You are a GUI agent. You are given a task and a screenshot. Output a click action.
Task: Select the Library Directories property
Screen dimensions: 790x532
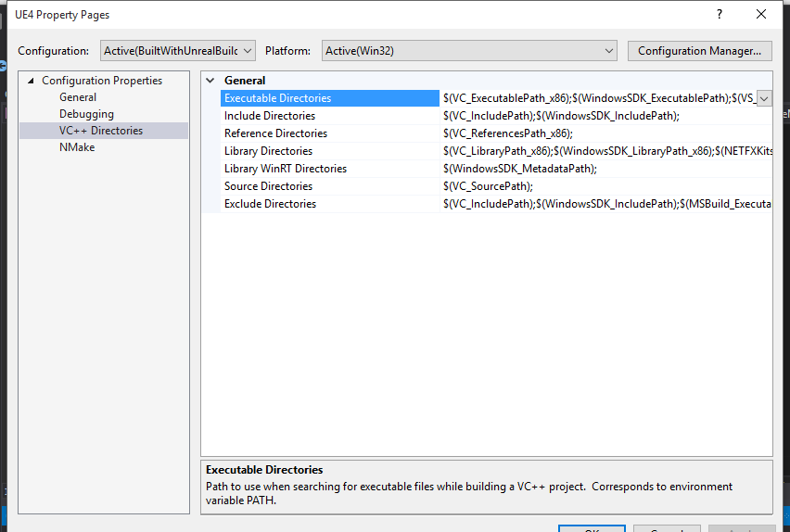click(330, 151)
